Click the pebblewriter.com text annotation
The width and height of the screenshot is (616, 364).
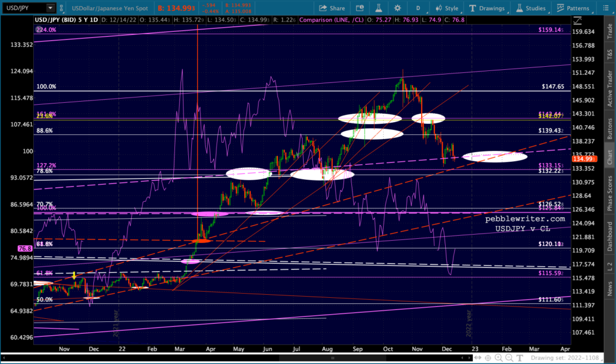(525, 219)
